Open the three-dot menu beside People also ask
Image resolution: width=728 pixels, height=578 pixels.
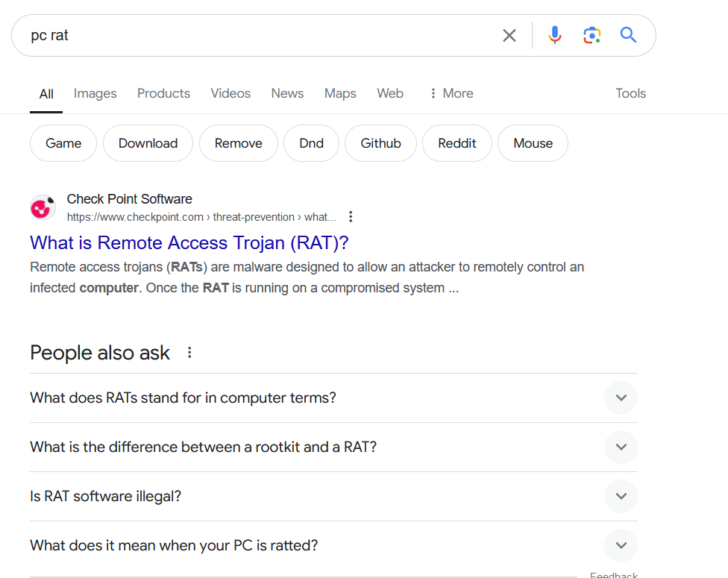coord(189,353)
